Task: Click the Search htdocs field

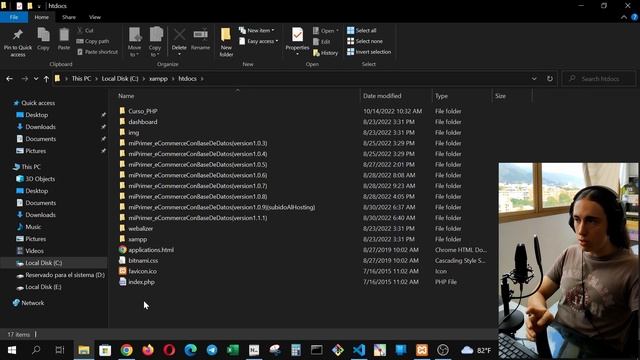Action: coord(599,79)
